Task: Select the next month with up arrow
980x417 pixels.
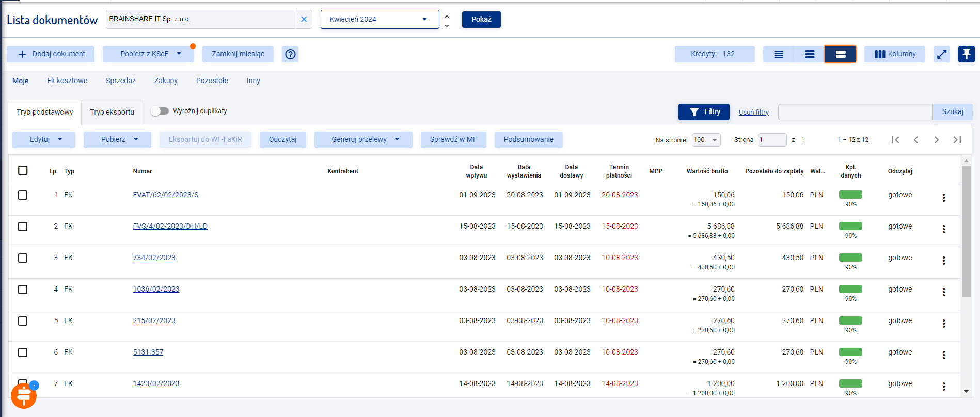Action: 447,16
